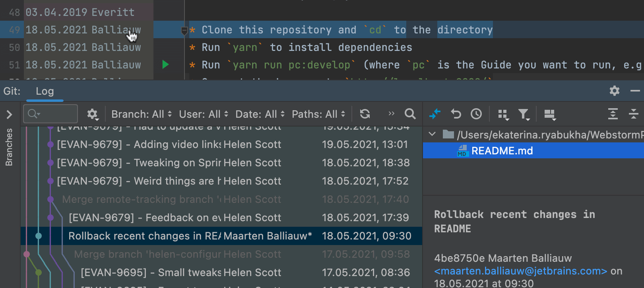Collapse all nodes in changed files tree
The height and width of the screenshot is (288, 644).
(633, 114)
